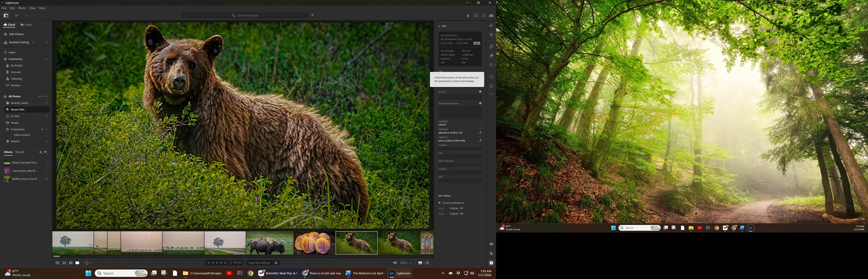The height and width of the screenshot is (279, 868).
Task: Open Chrome icon in Windows taskbar
Action: click(x=250, y=273)
